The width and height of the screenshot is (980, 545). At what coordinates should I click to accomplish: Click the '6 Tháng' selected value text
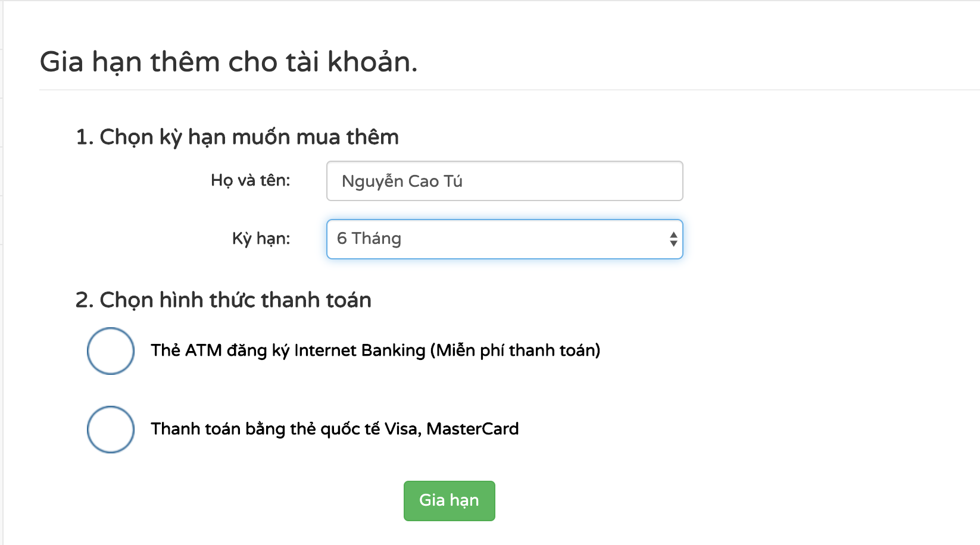(369, 239)
